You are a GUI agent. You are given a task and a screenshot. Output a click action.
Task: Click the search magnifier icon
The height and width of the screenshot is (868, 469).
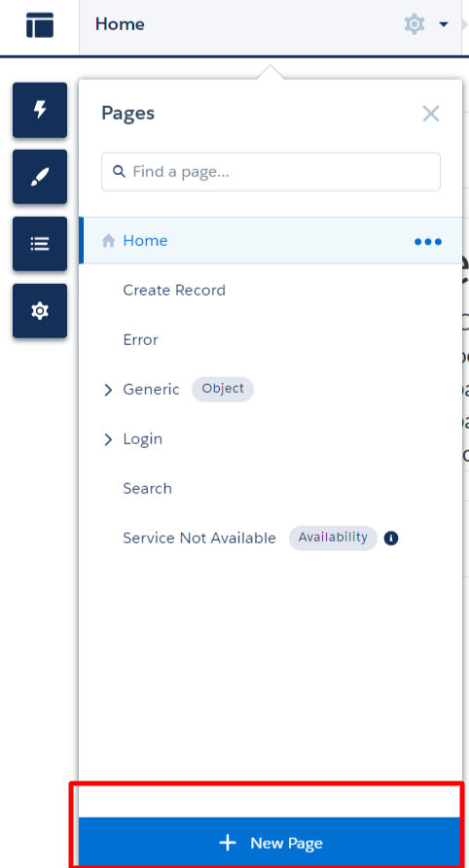click(119, 171)
